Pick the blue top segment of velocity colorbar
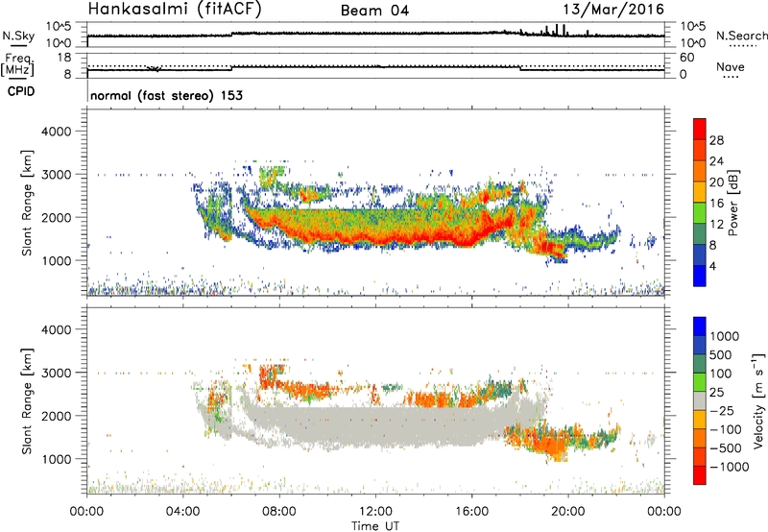 [x=700, y=326]
